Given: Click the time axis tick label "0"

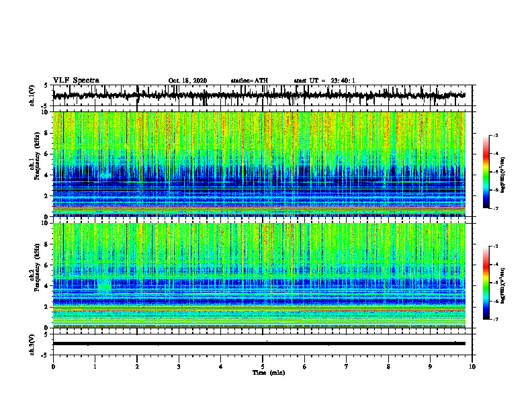Looking at the screenshot, I should [x=53, y=367].
